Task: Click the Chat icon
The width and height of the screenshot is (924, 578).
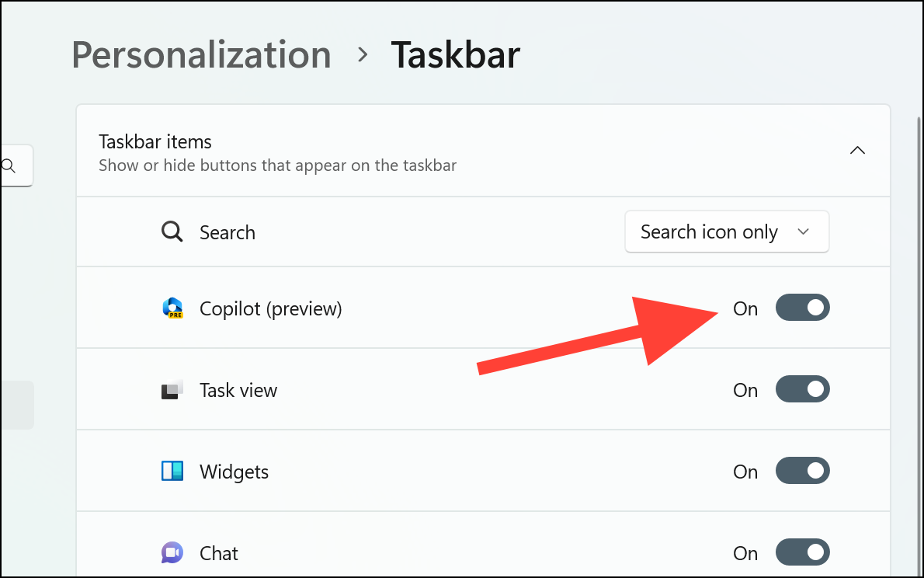Action: click(172, 552)
